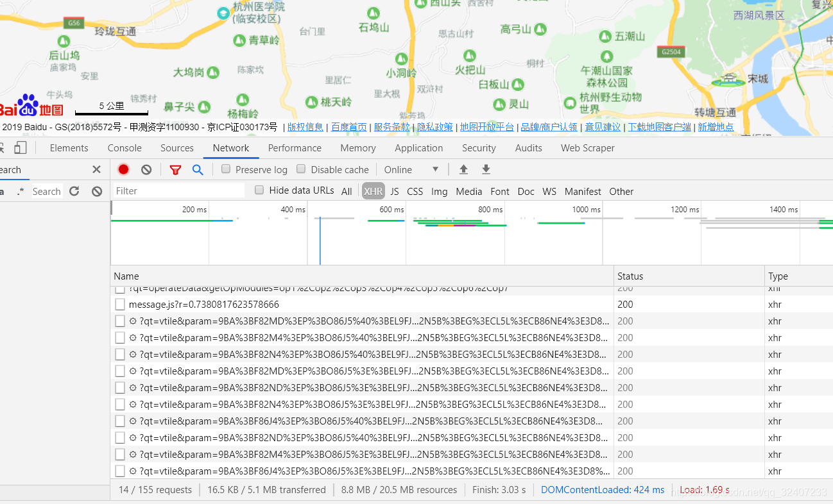Toggle the device toolbar icon
Viewport: 833px width, 504px height.
[21, 148]
